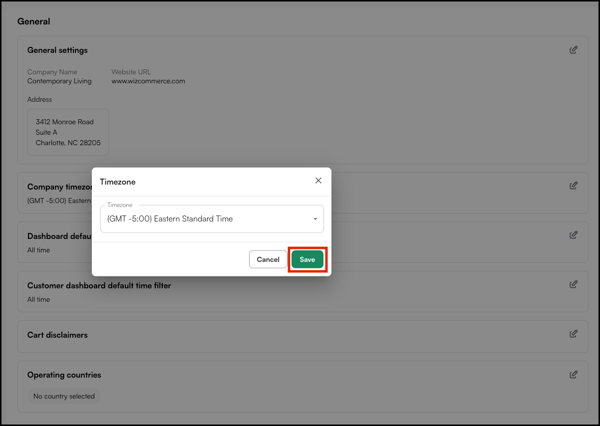Click the 'No country selected' text
The image size is (600, 426).
coord(64,396)
